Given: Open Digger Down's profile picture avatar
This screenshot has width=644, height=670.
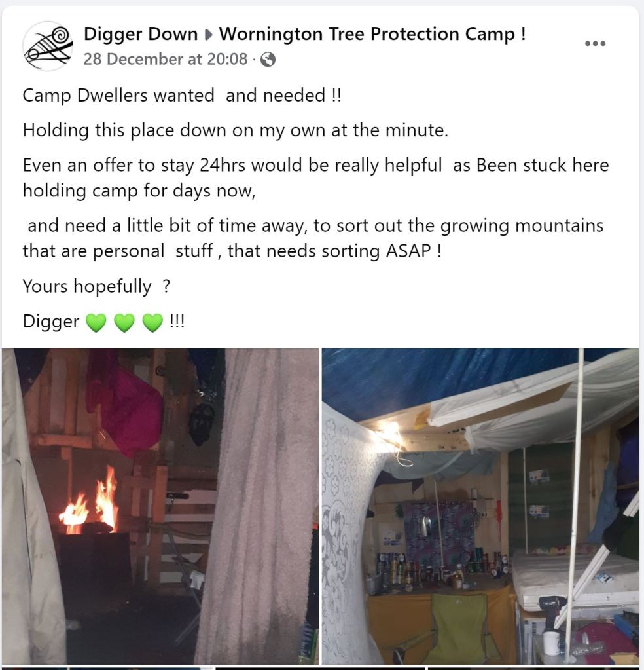Looking at the screenshot, I should (x=48, y=46).
